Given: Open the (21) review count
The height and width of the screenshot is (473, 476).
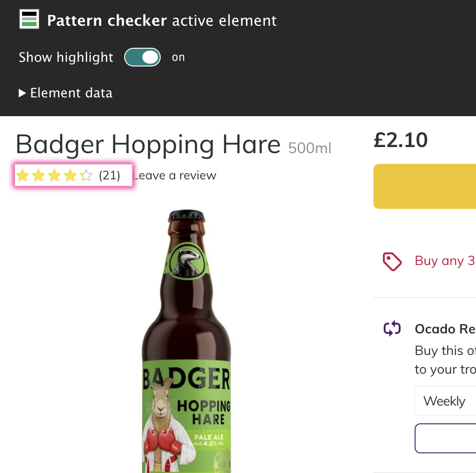Looking at the screenshot, I should click(x=110, y=176).
